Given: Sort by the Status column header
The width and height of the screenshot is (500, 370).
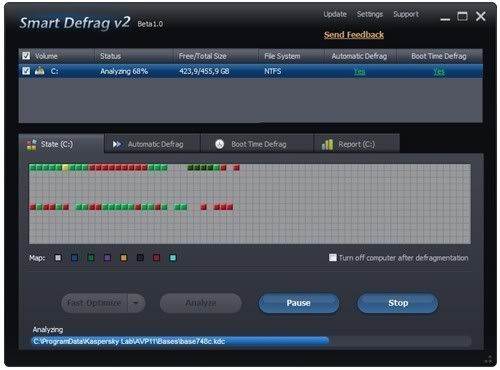Looking at the screenshot, I should (x=134, y=56).
